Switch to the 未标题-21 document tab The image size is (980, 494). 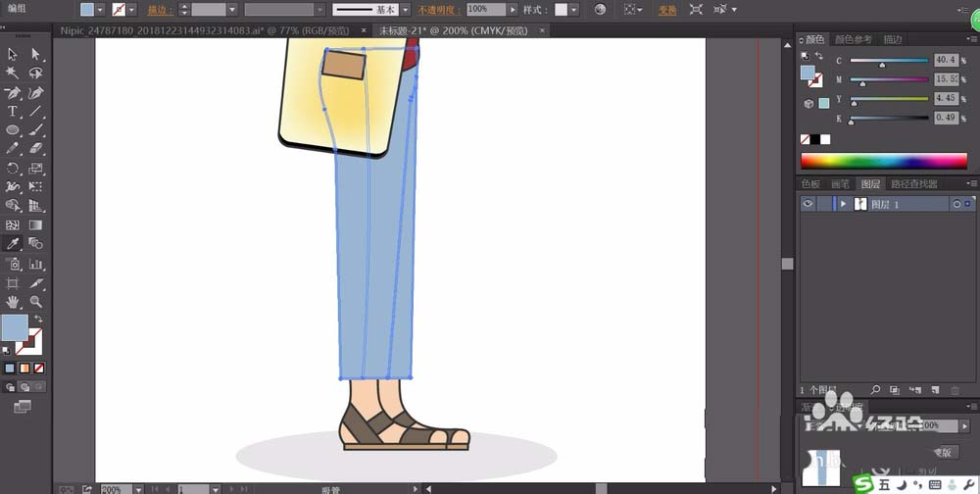(x=453, y=30)
